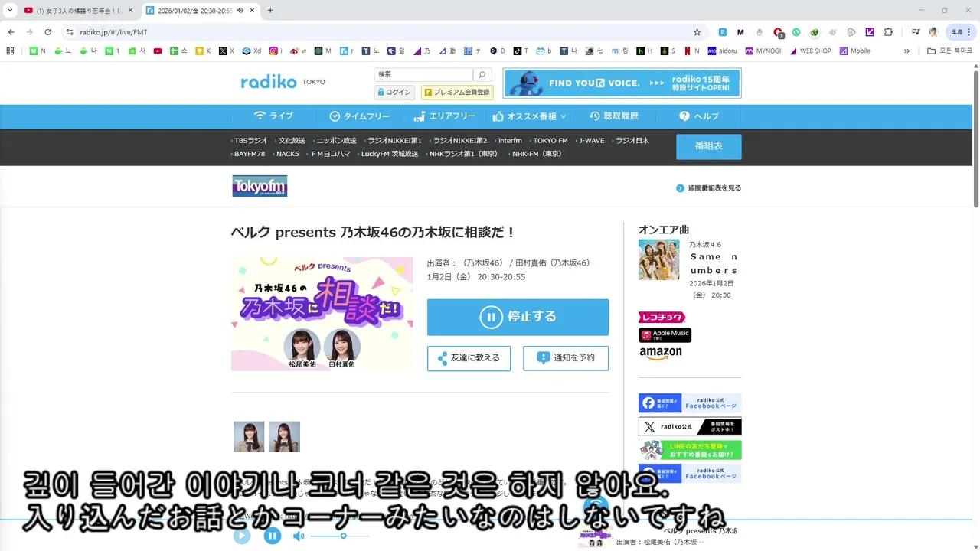The width and height of the screenshot is (980, 551).
Task: Select the NHK-FM（東京） station
Action: tap(536, 154)
